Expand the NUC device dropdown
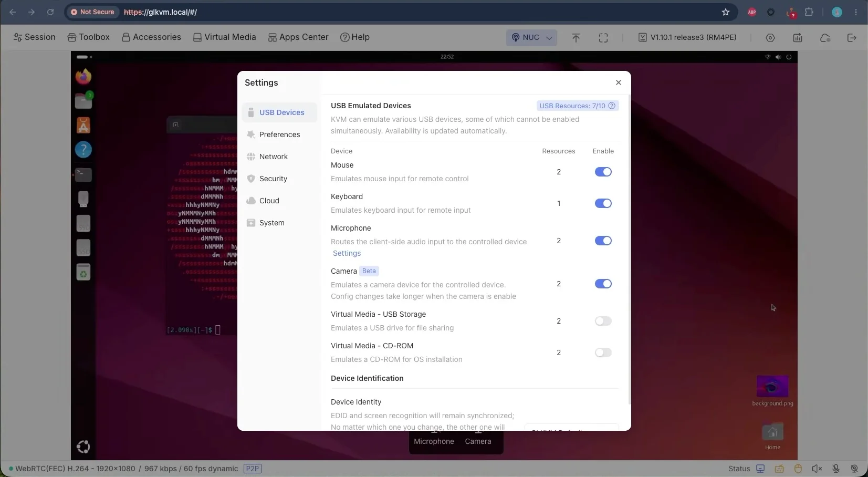Viewport: 868px width, 477px height. point(531,37)
